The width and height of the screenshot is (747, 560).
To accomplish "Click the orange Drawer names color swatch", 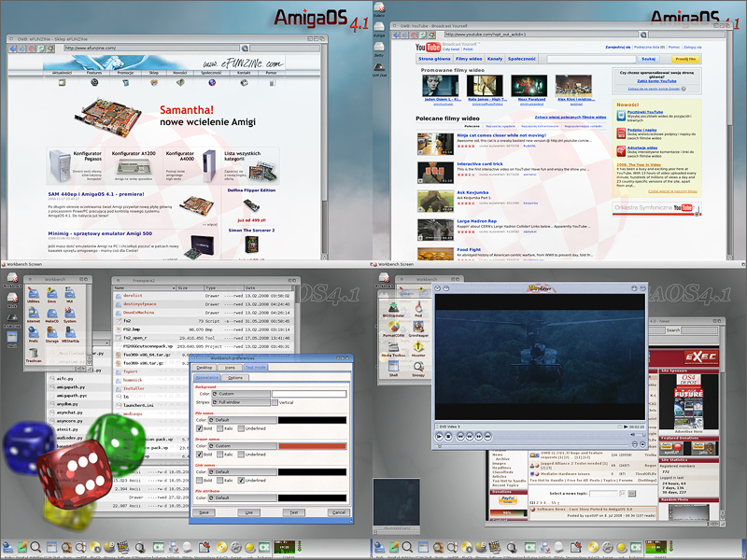I will pyautogui.click(x=312, y=446).
